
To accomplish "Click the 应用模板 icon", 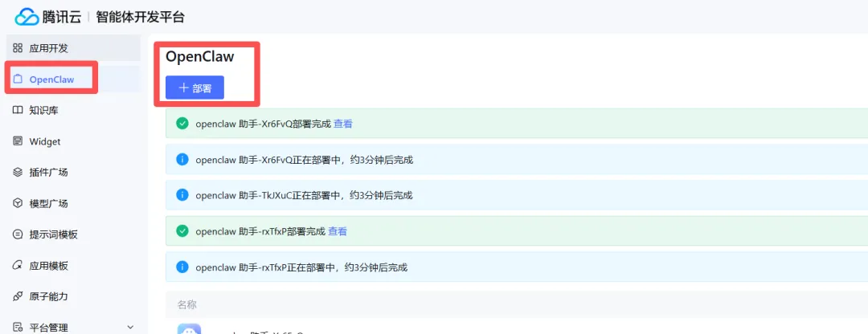I will coord(18,266).
